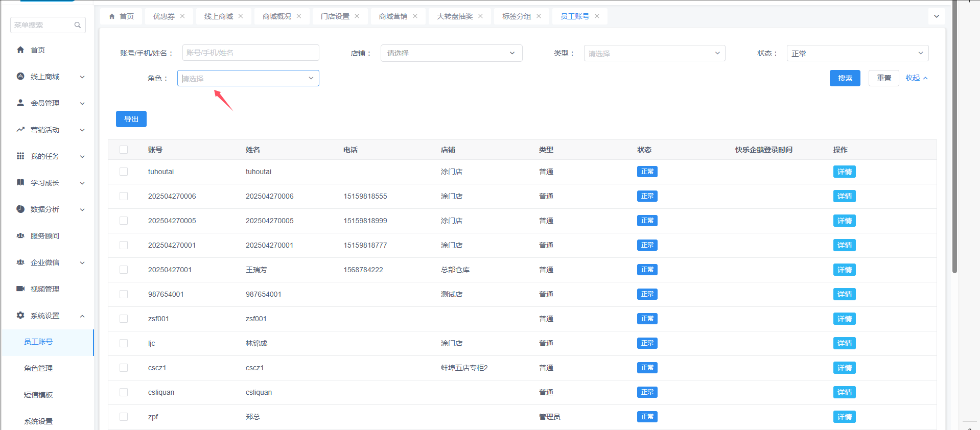Open the 状态 dropdown showing 正常
Viewport: 980px width, 430px height.
(857, 53)
